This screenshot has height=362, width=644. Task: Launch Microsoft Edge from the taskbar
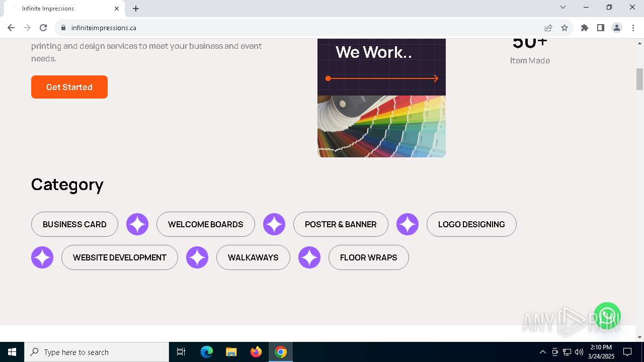click(x=207, y=352)
